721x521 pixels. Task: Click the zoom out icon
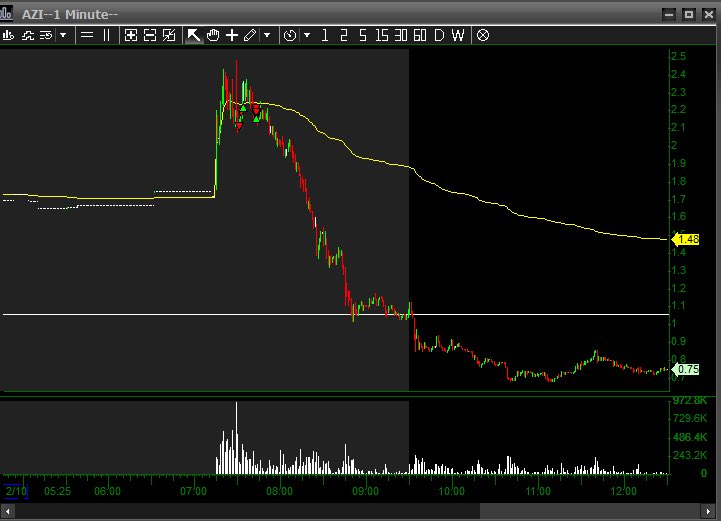point(150,35)
